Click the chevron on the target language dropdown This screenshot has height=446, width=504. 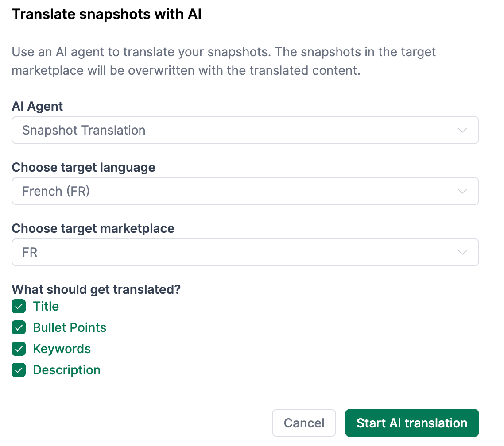pyautogui.click(x=462, y=191)
